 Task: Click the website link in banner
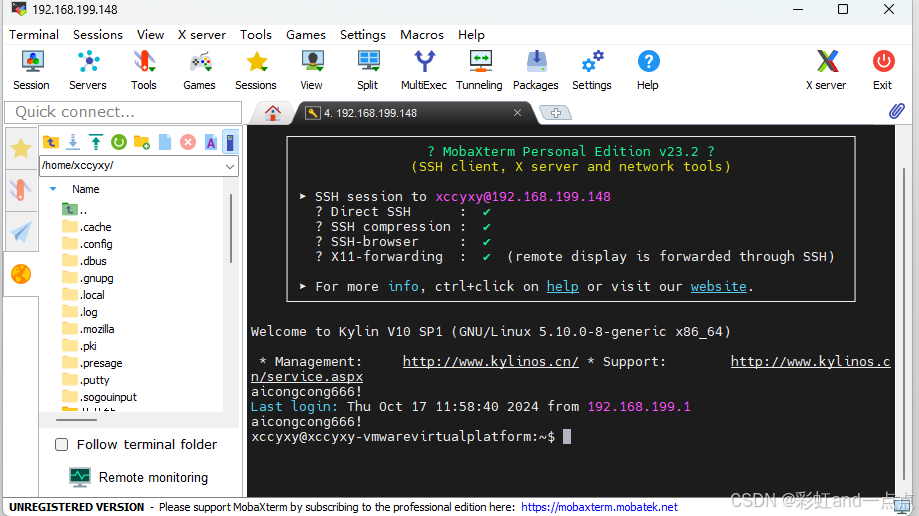719,286
